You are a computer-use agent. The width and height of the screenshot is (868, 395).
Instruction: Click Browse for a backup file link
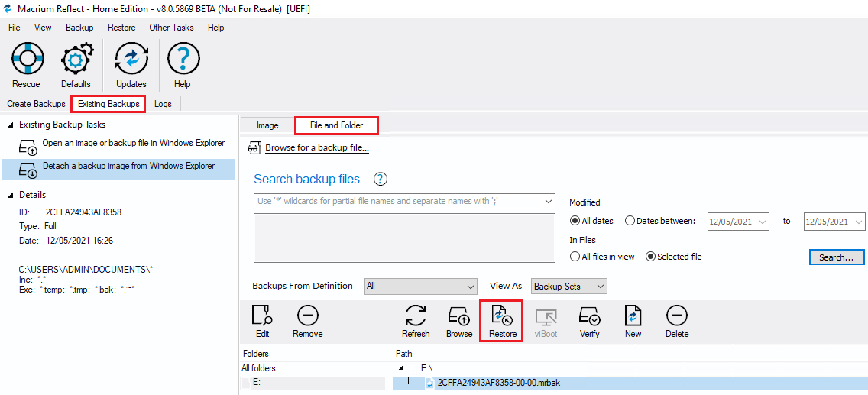point(317,147)
